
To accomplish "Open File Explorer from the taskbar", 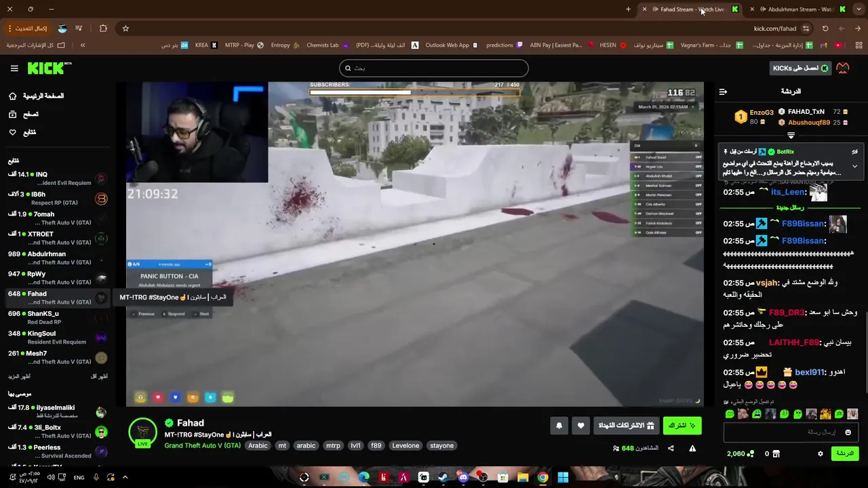I will point(523,477).
